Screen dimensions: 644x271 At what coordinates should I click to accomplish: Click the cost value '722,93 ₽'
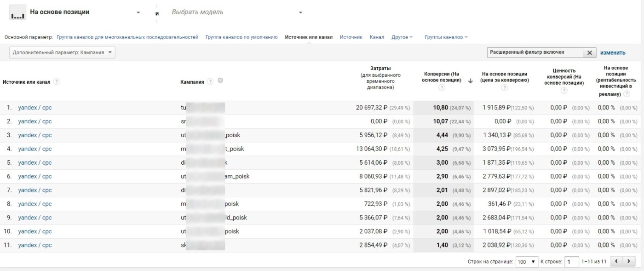[376, 204]
